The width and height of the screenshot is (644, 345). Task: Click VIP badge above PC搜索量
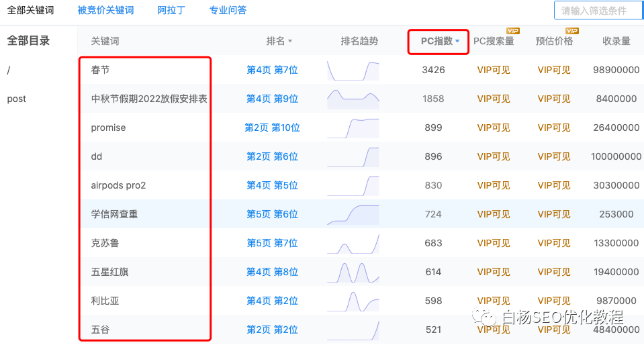click(513, 31)
